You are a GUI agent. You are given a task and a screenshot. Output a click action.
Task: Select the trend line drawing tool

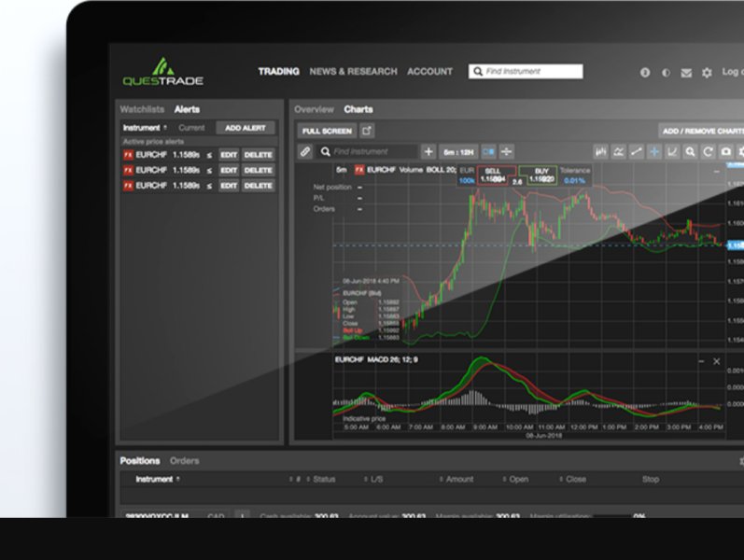[637, 152]
